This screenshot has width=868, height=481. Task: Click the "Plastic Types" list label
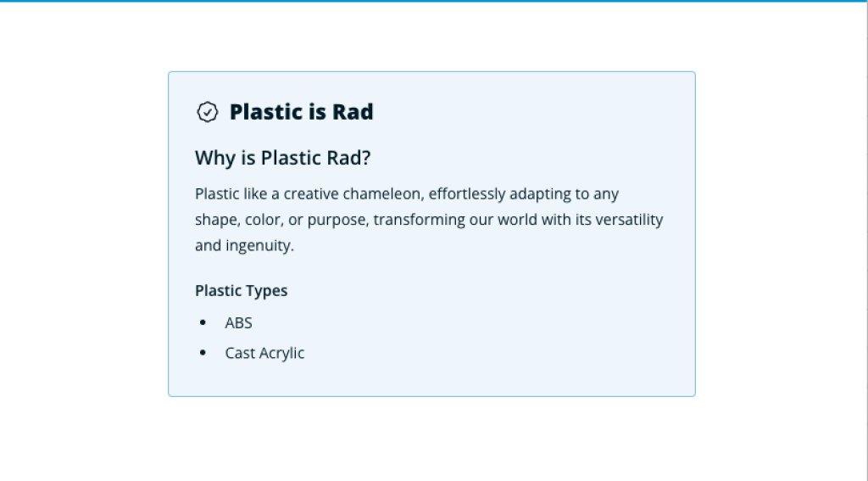(x=242, y=291)
